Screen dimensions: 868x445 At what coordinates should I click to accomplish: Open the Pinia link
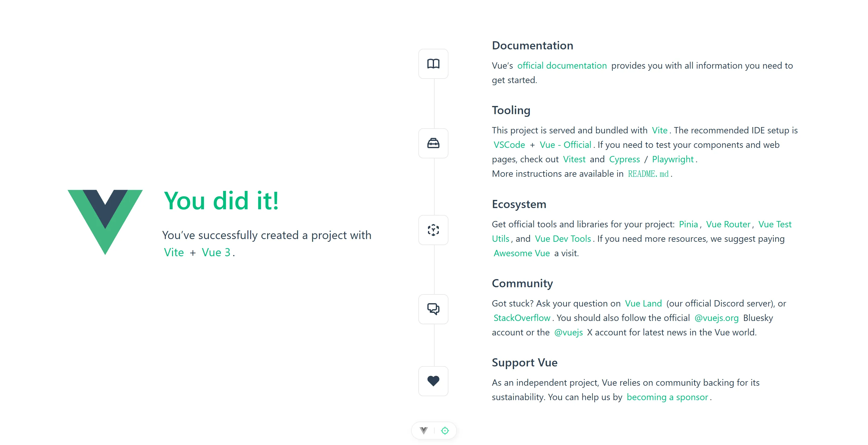[688, 224]
